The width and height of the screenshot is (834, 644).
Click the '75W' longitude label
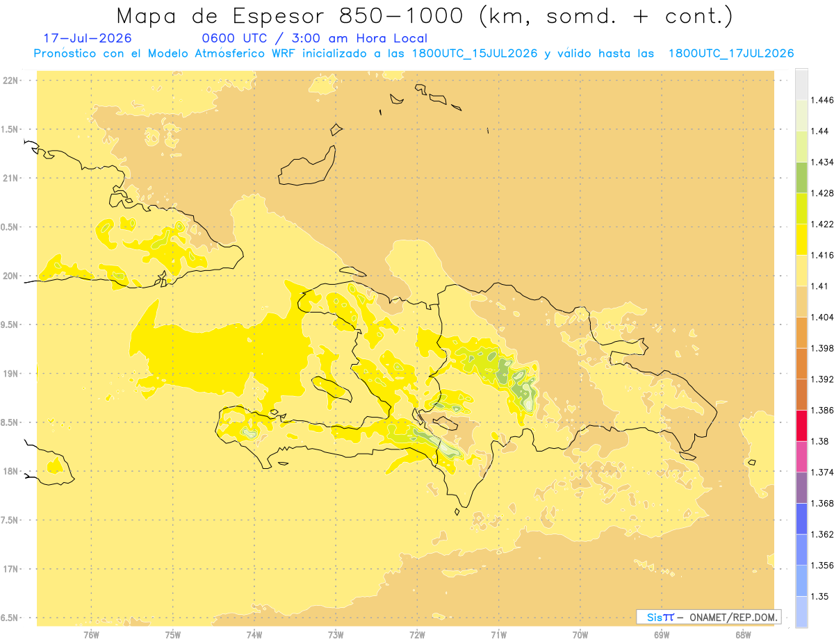coord(172,635)
